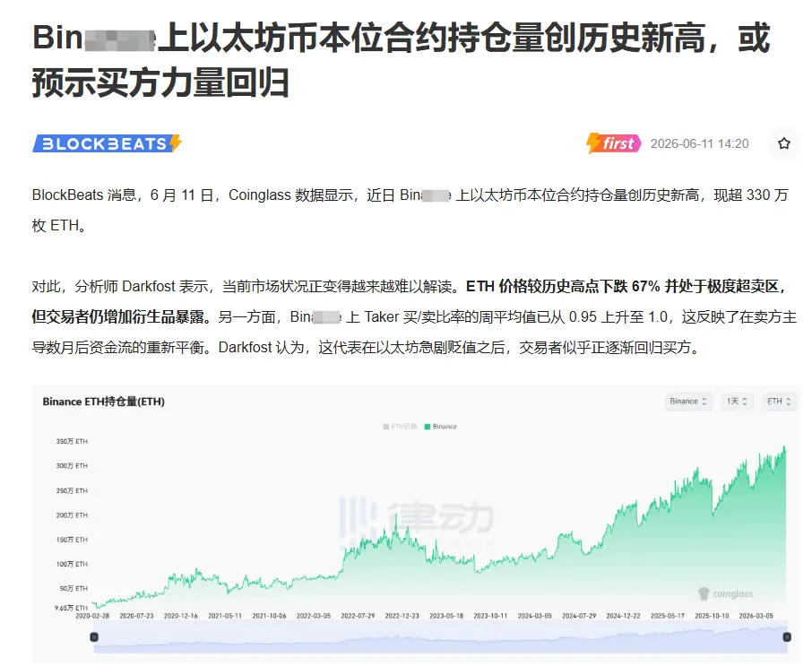812x666 pixels.
Task: Click the 2021-10-06 date label
Action: pos(269,616)
